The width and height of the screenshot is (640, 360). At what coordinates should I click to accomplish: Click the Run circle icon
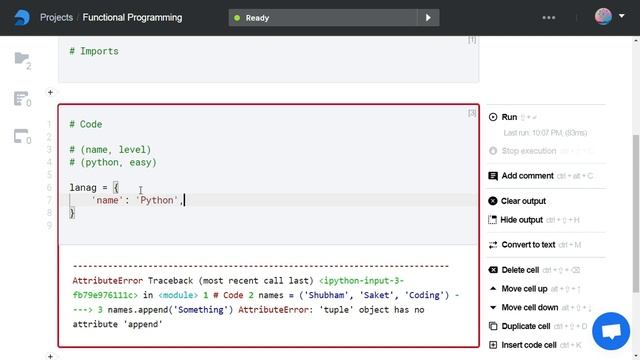493,117
